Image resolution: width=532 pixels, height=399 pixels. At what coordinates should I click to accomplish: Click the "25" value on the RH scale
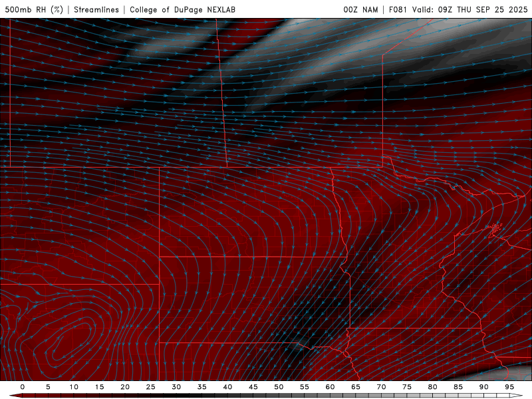point(151,387)
